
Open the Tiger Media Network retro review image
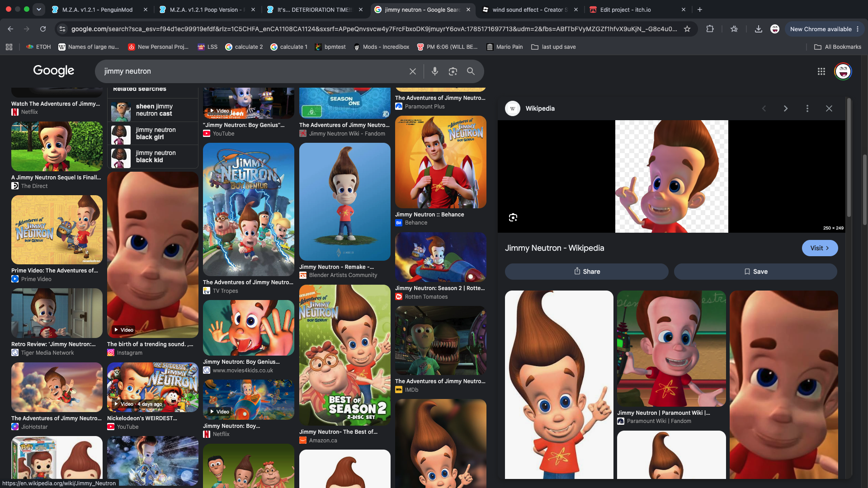point(57,313)
